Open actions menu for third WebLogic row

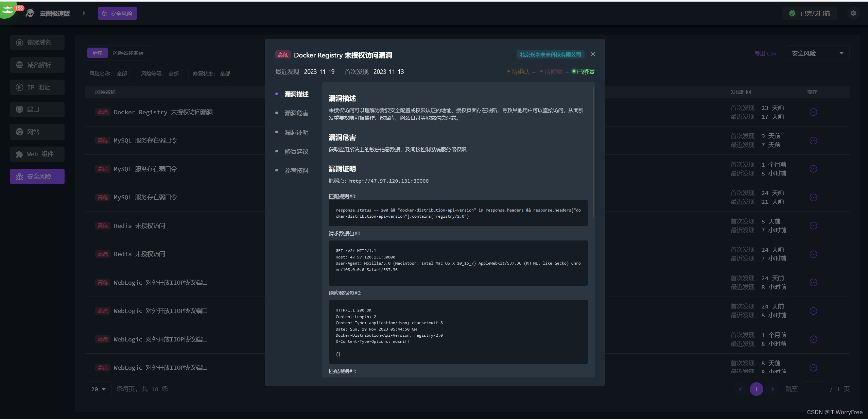tap(813, 339)
